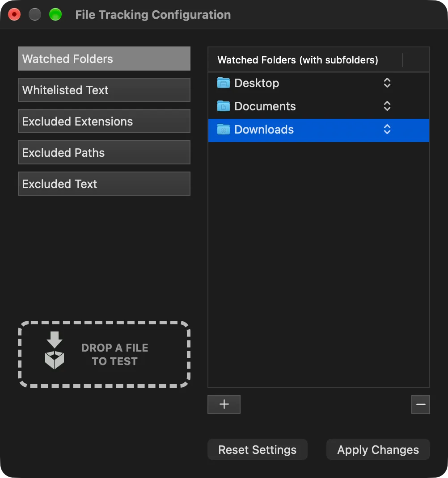Select the Desktop row text
Image resolution: width=448 pixels, height=478 pixels.
[257, 83]
